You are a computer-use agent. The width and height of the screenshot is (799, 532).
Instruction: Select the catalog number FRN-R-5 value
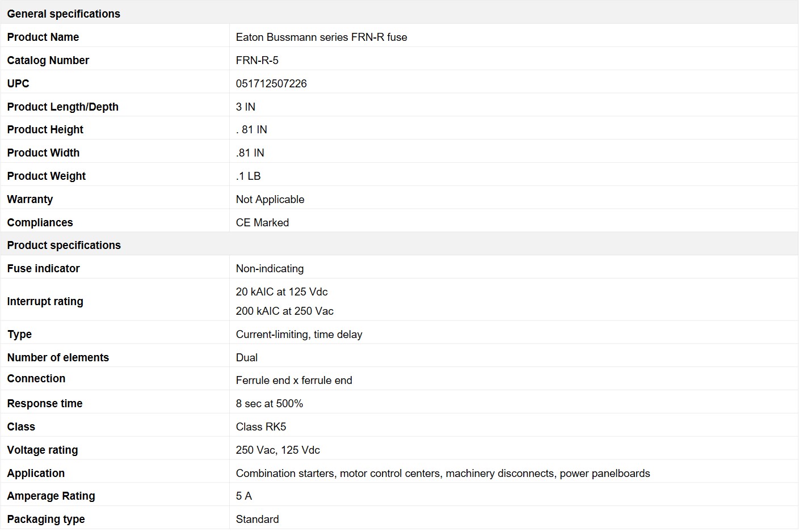click(x=257, y=60)
